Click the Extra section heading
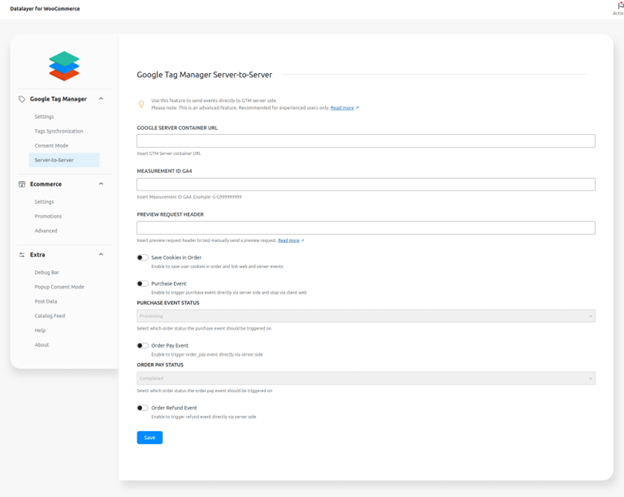Screen dimensions: 624x497 pos(37,255)
